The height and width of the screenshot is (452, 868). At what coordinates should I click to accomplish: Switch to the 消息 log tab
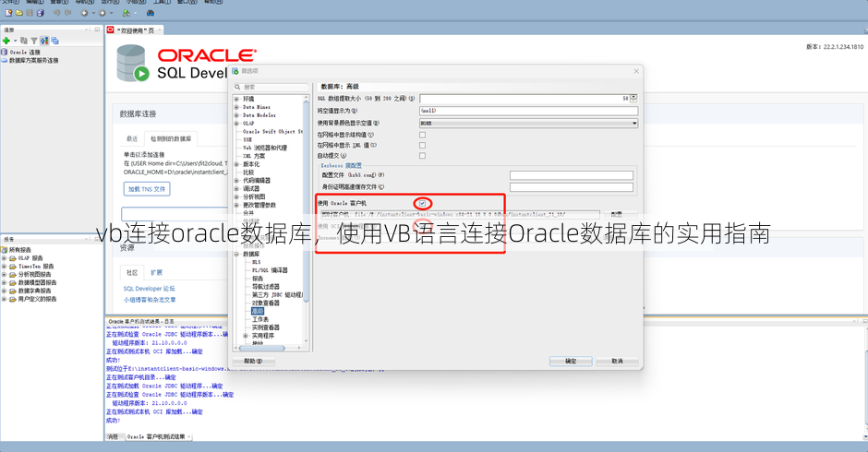pos(113,436)
